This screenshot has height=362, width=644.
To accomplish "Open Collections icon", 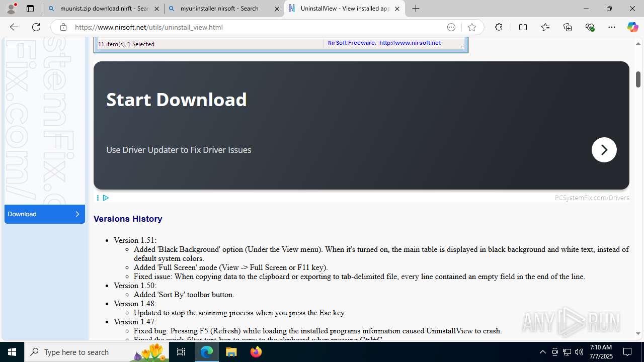I will click(x=568, y=27).
